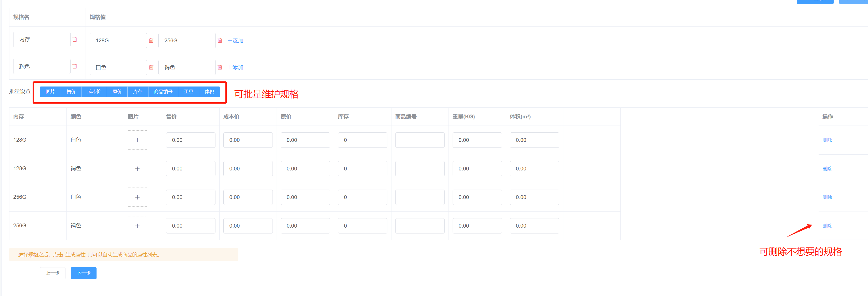Select 商品编号 batch setting button

coord(163,92)
